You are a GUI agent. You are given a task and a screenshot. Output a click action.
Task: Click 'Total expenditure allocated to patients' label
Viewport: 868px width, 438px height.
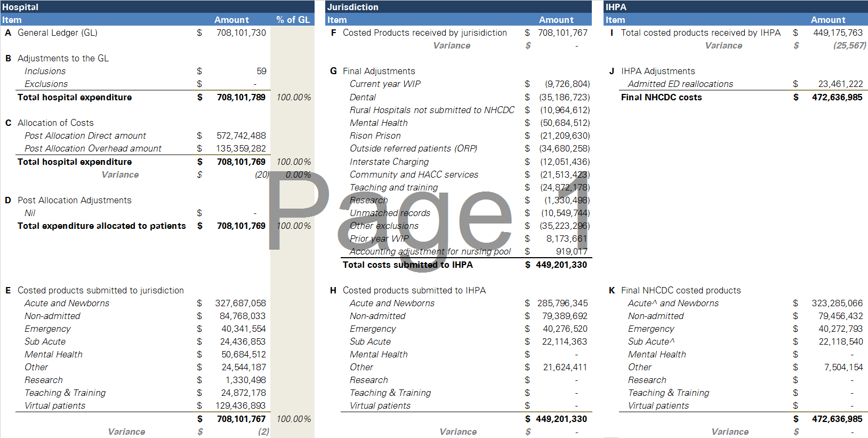click(x=101, y=226)
